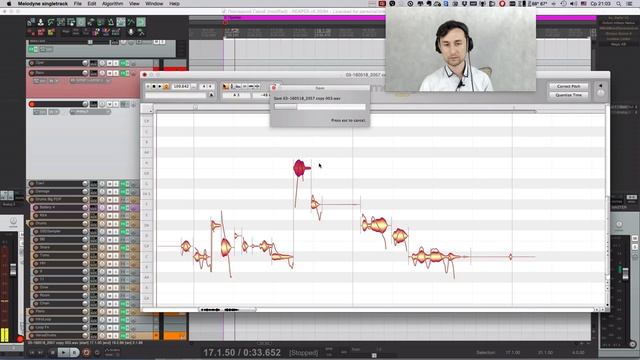The image size is (640, 360).
Task: Open the View menu
Action: [x=134, y=4]
